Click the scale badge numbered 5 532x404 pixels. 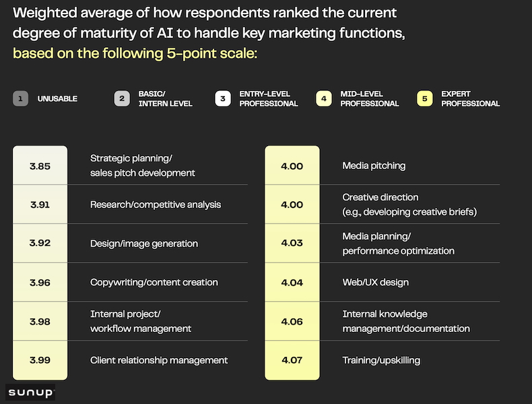[x=425, y=99]
